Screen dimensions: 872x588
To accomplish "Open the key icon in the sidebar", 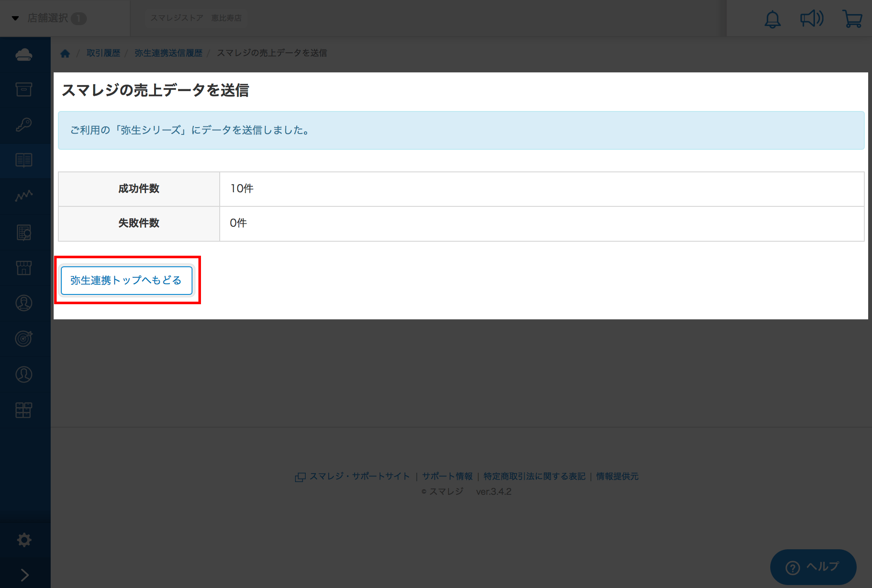I will tap(24, 125).
